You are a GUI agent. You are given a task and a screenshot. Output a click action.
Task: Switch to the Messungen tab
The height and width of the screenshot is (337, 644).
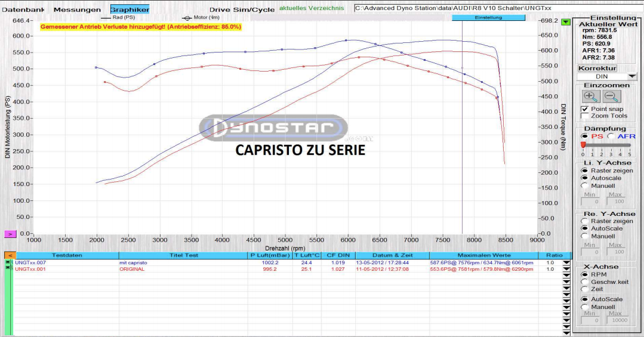77,10
